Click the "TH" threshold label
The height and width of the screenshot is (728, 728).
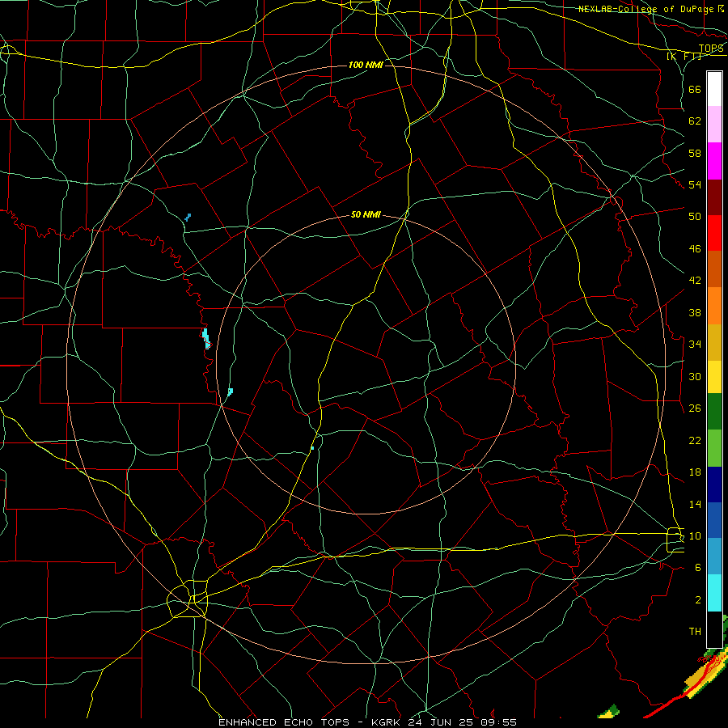coord(695,631)
